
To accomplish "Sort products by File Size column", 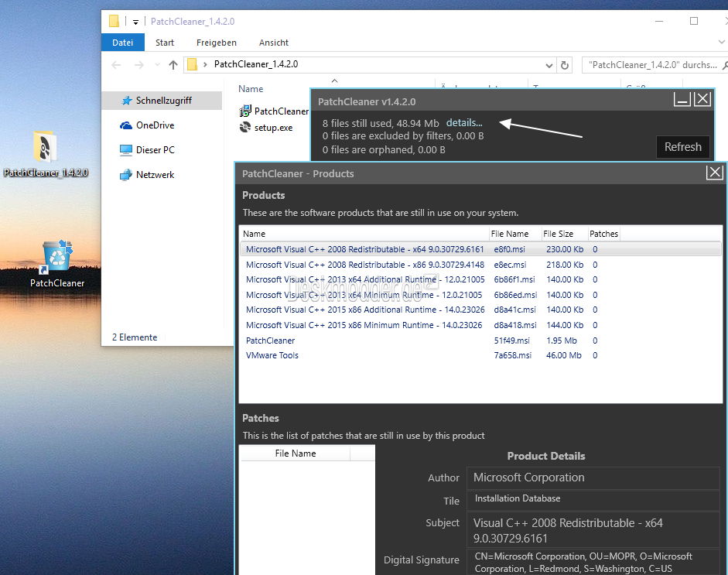I will pyautogui.click(x=564, y=234).
